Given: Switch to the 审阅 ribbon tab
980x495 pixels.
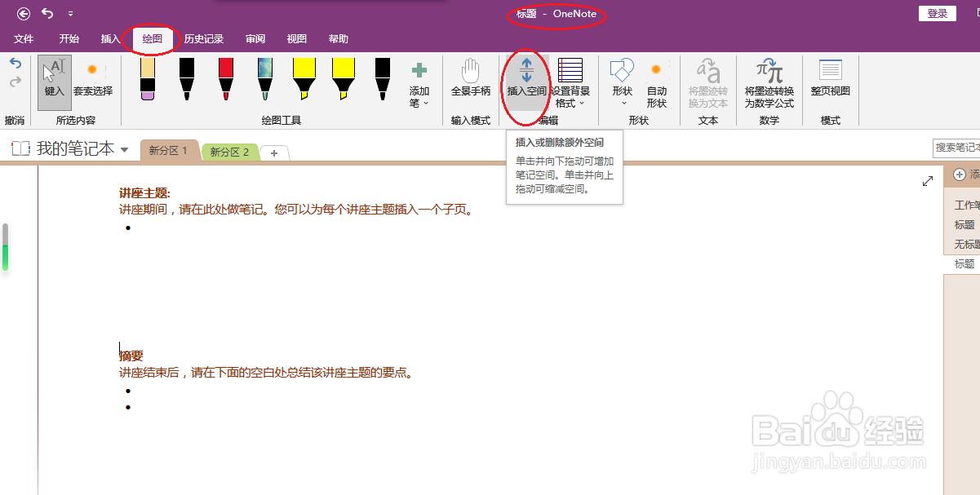Looking at the screenshot, I should pyautogui.click(x=255, y=39).
